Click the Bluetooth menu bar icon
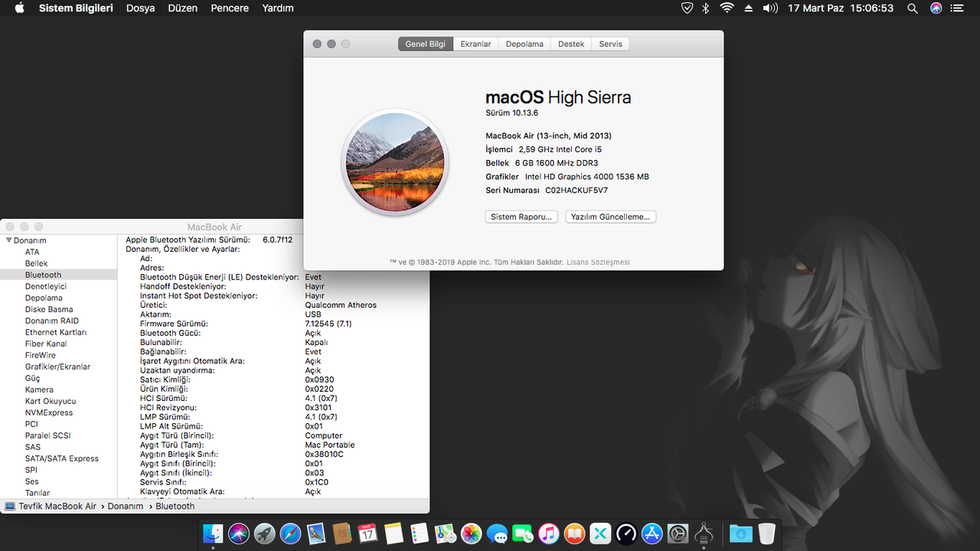980x551 pixels. click(707, 8)
